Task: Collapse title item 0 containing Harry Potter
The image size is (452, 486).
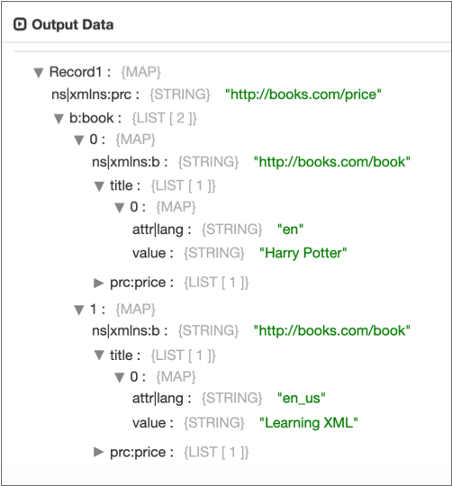Action: tap(119, 208)
